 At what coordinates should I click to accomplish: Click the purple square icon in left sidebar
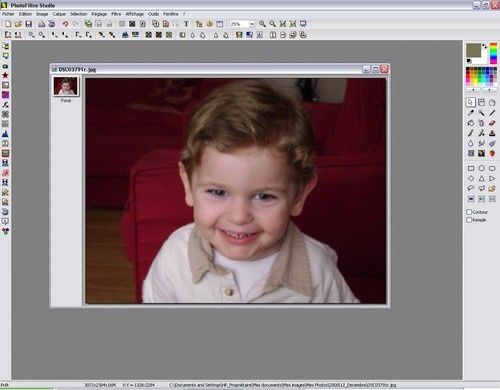pyautogui.click(x=5, y=95)
